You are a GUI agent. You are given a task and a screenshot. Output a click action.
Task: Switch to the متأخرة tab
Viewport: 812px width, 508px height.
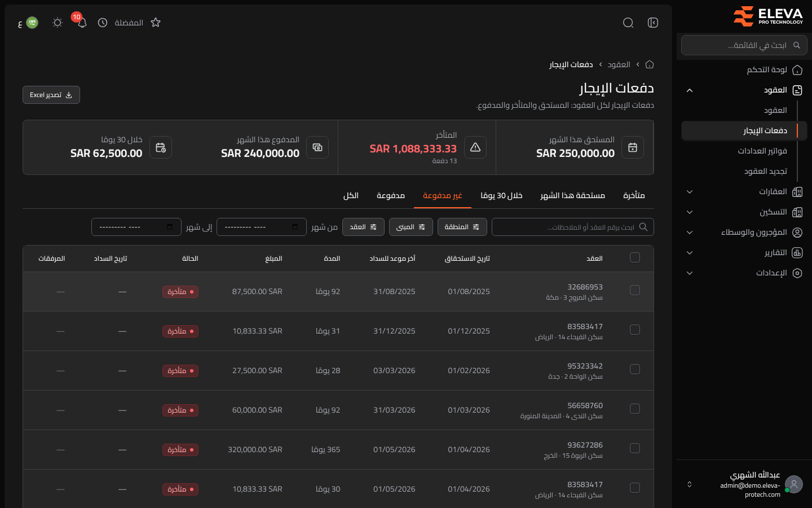tap(634, 195)
